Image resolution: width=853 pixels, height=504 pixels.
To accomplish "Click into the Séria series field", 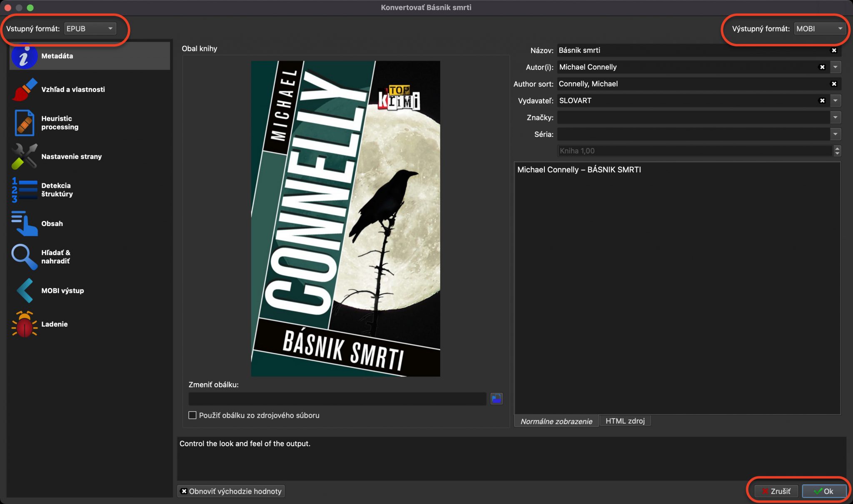I will (693, 134).
